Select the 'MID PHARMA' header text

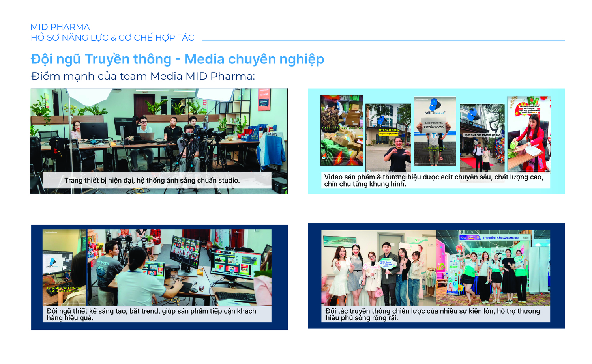pyautogui.click(x=60, y=27)
